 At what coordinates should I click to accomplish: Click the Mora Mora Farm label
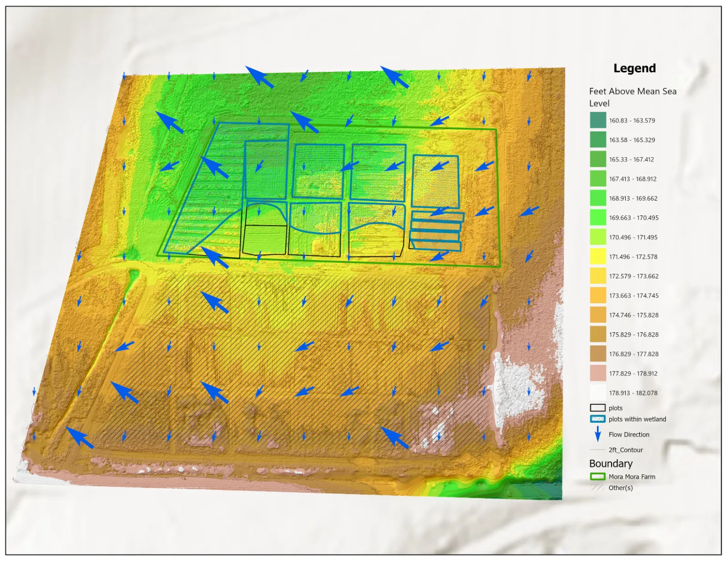click(632, 477)
